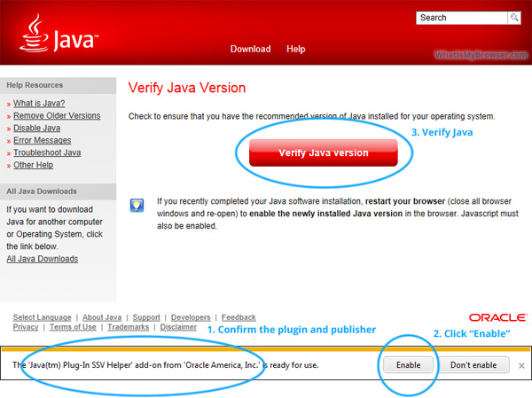Open the Download menu item
Viewport: 532px width, 398px height.
[250, 49]
